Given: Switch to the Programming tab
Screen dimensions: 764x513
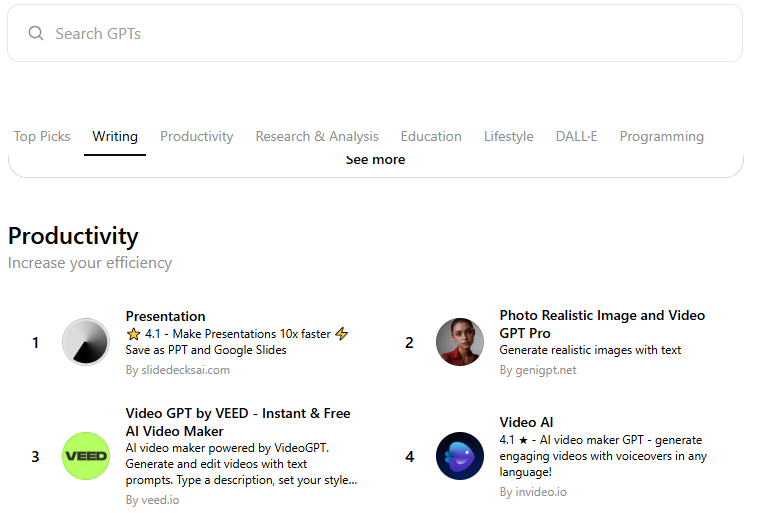Looking at the screenshot, I should coord(662,137).
